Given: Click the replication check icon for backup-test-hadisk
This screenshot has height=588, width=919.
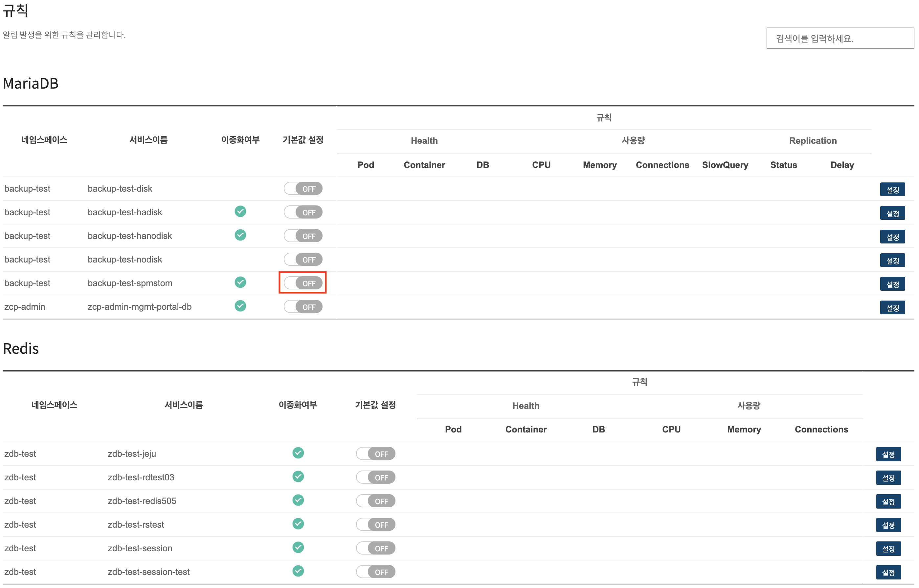Looking at the screenshot, I should click(240, 212).
